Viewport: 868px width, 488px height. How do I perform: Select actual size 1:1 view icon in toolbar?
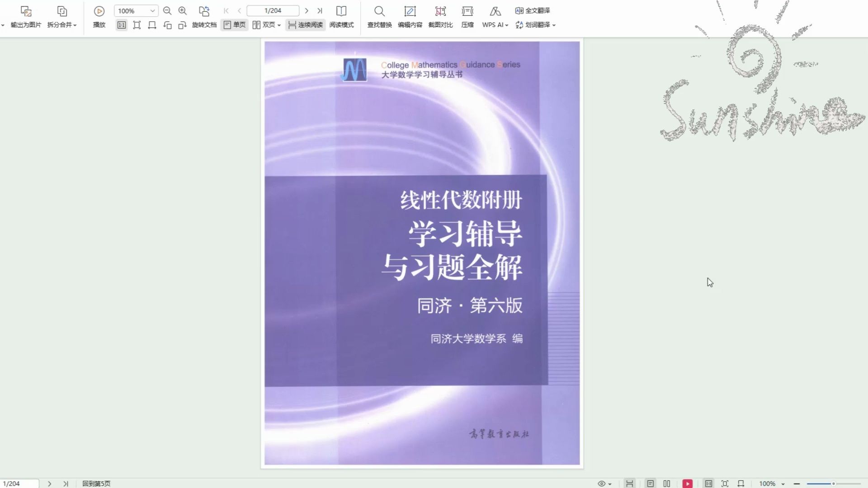[122, 25]
